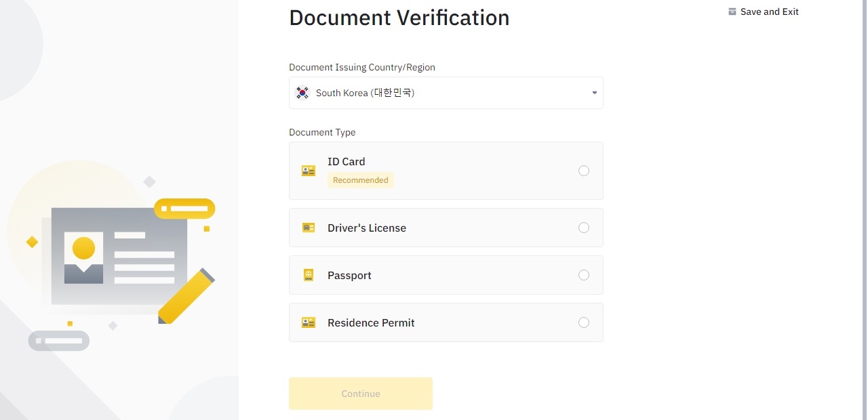The width and height of the screenshot is (868, 420).
Task: Click the Save and Exit archive icon
Action: 732,12
